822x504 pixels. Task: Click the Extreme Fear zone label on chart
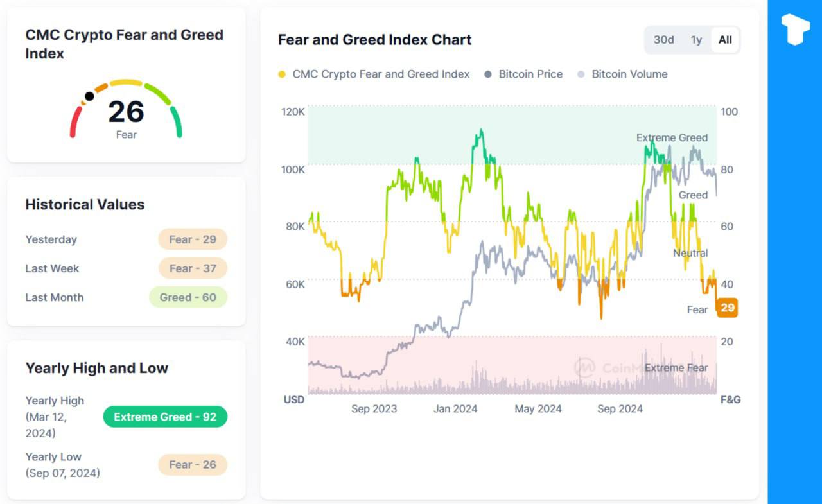coord(676,368)
